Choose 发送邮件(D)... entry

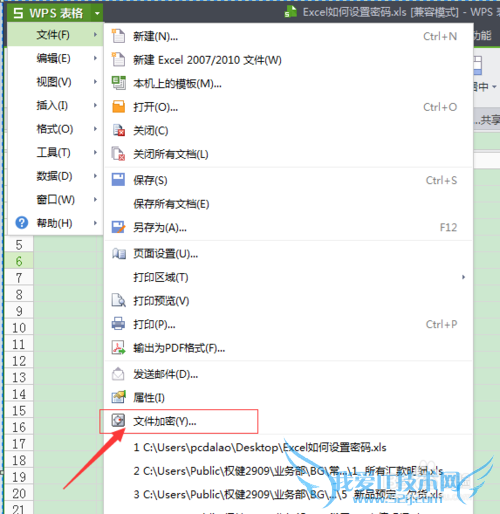289,374
